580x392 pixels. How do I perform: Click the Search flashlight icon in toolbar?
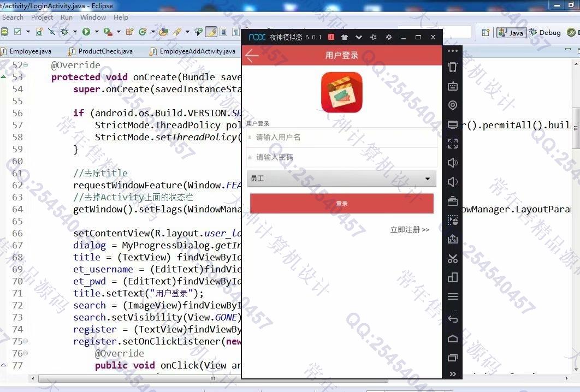(x=177, y=32)
